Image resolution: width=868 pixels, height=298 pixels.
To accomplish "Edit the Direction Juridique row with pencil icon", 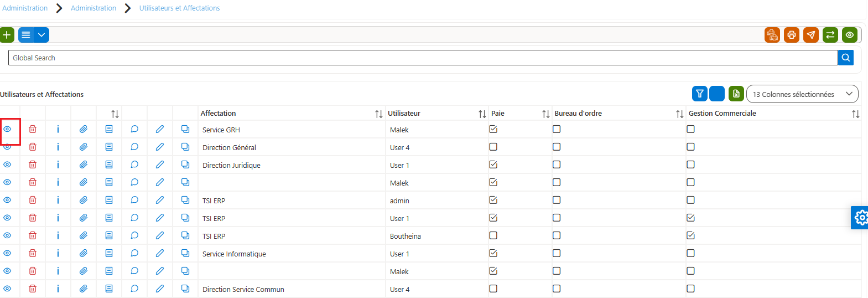I will (x=160, y=165).
